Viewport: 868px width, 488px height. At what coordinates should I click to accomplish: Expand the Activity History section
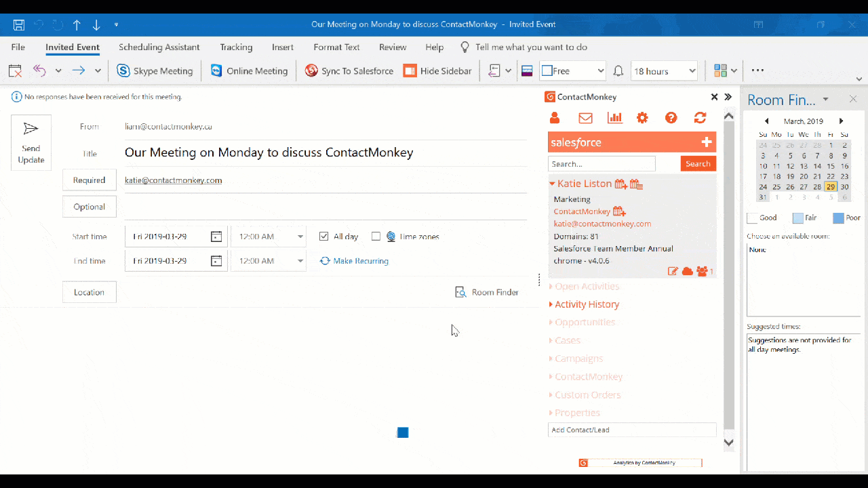pos(584,304)
